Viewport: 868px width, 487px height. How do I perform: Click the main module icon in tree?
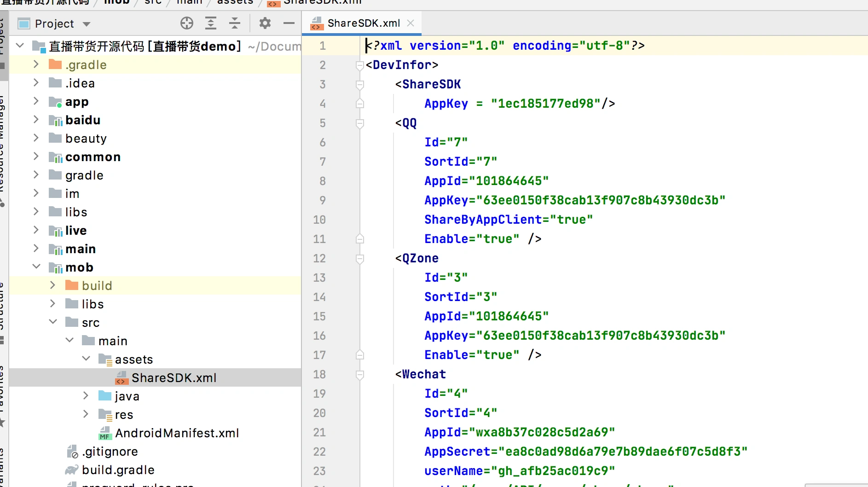click(x=56, y=249)
